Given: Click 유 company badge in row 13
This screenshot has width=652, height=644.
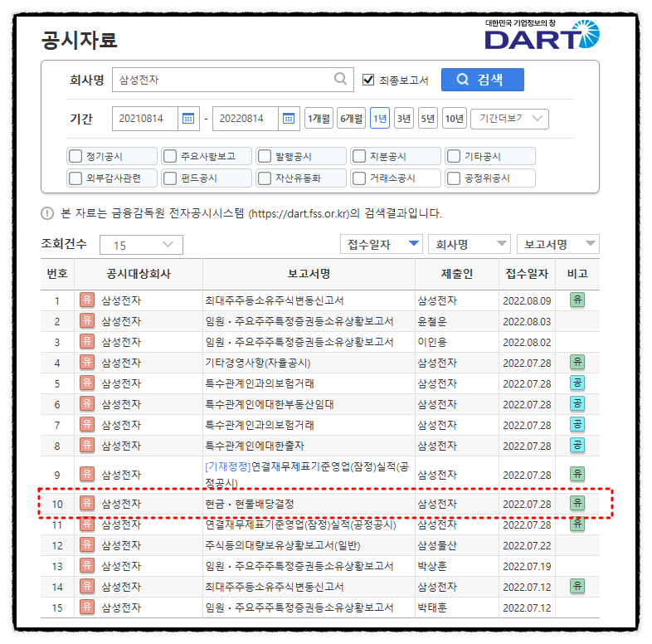Looking at the screenshot, I should coord(87,565).
